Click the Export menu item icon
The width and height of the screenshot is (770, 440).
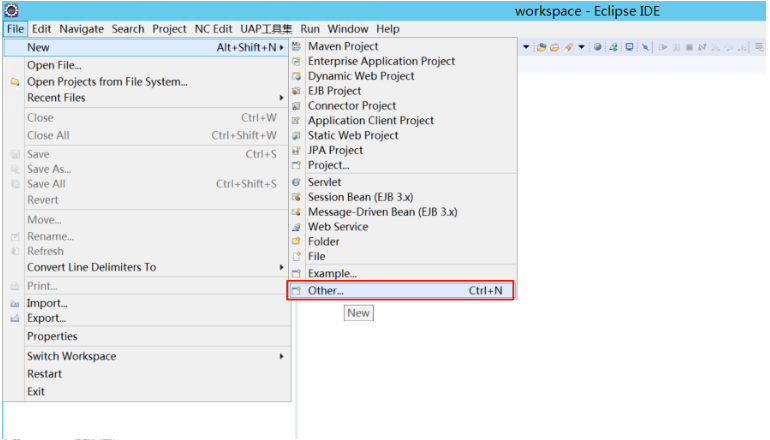pyautogui.click(x=15, y=319)
